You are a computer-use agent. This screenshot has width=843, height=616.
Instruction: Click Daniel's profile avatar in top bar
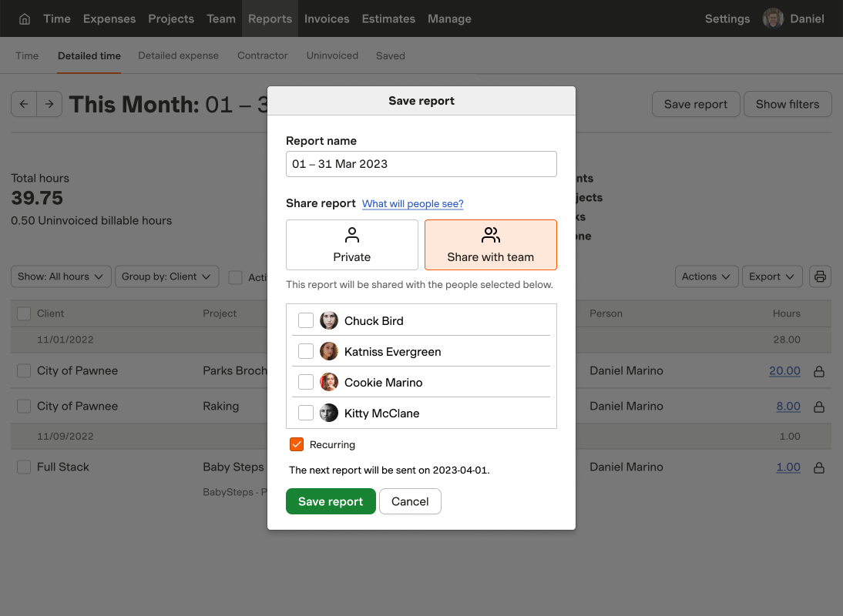point(772,18)
